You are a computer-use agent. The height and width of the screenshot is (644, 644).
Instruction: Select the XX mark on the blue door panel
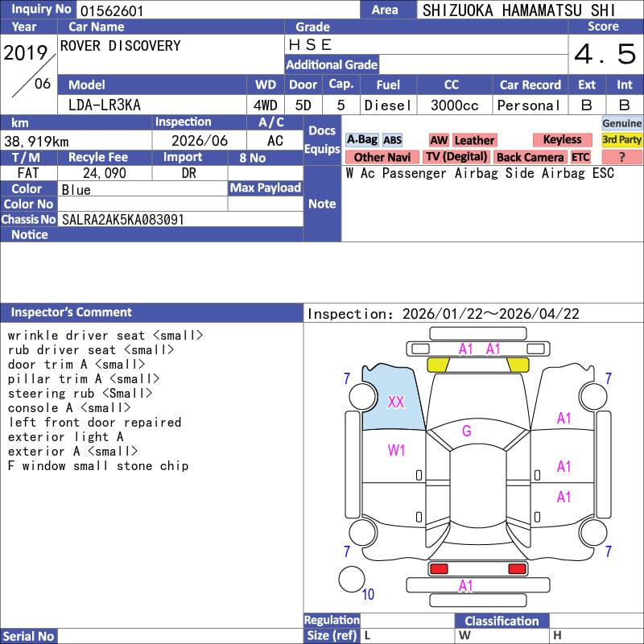396,402
